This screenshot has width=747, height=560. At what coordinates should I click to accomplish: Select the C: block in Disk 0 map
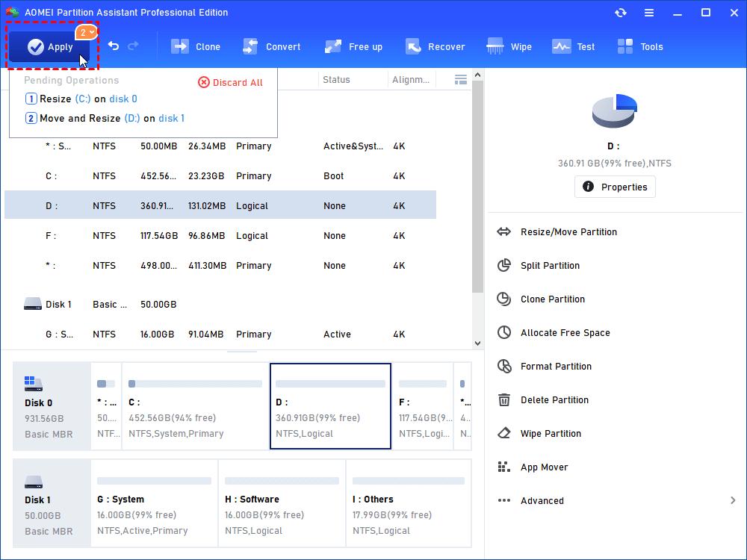coord(195,405)
